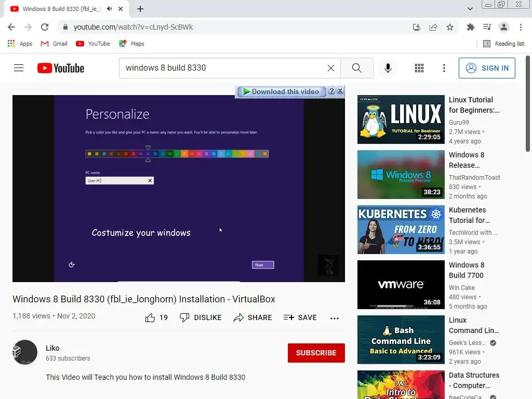Open the browser extensions puzzle icon

tap(470, 27)
